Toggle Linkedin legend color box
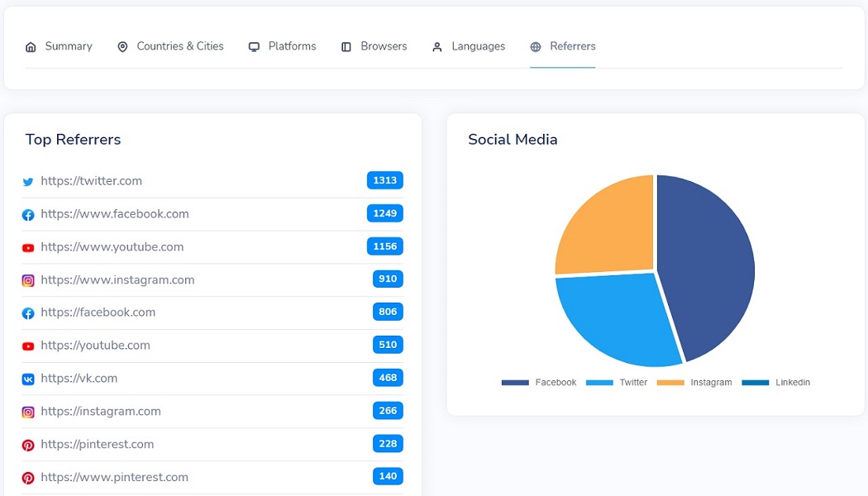Image resolution: width=868 pixels, height=496 pixels. (755, 383)
